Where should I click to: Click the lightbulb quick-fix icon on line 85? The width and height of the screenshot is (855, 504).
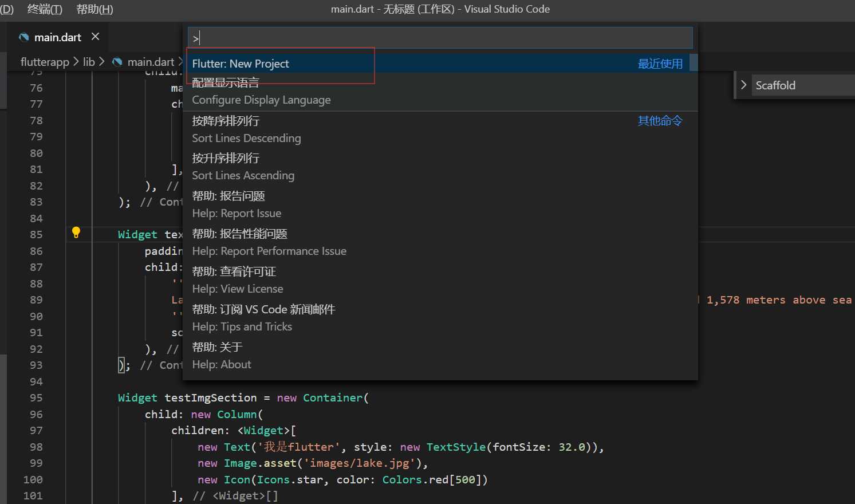point(76,233)
